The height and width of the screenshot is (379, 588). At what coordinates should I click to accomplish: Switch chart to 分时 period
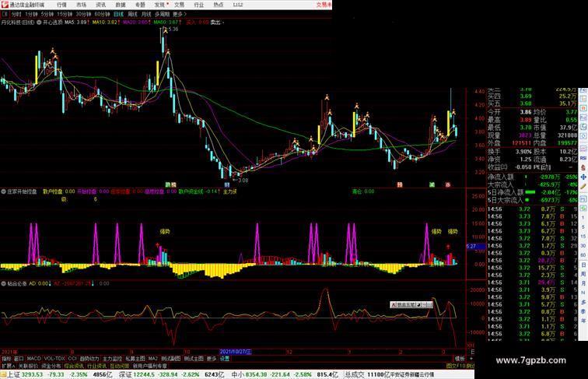[16, 14]
